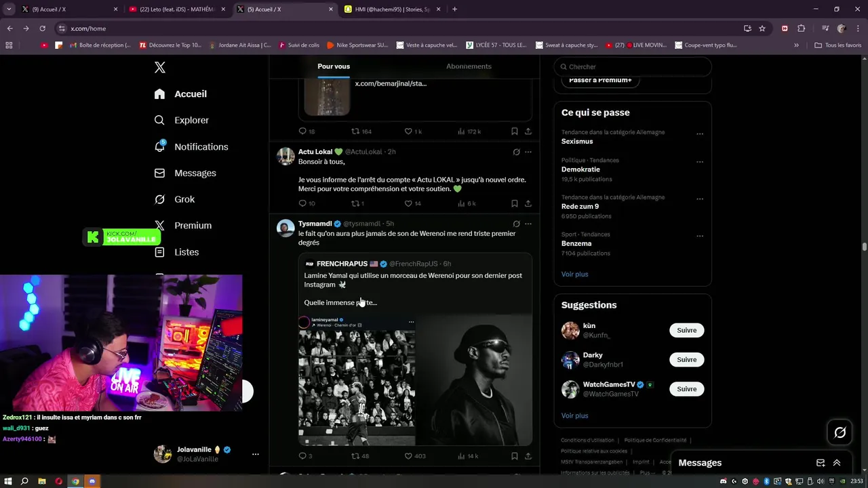Click the x.com/home address bar
The width and height of the screenshot is (868, 488).
[x=400, y=28]
